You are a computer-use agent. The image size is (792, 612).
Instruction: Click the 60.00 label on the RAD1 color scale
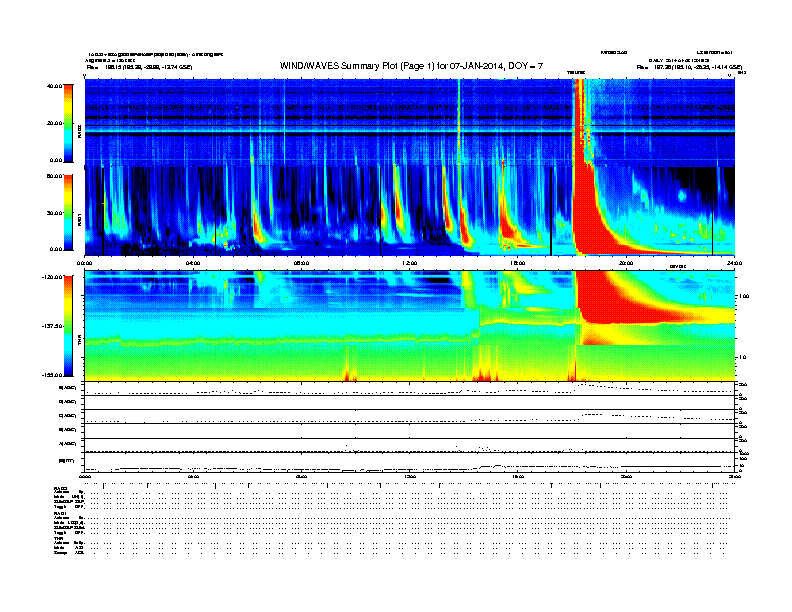tap(54, 176)
